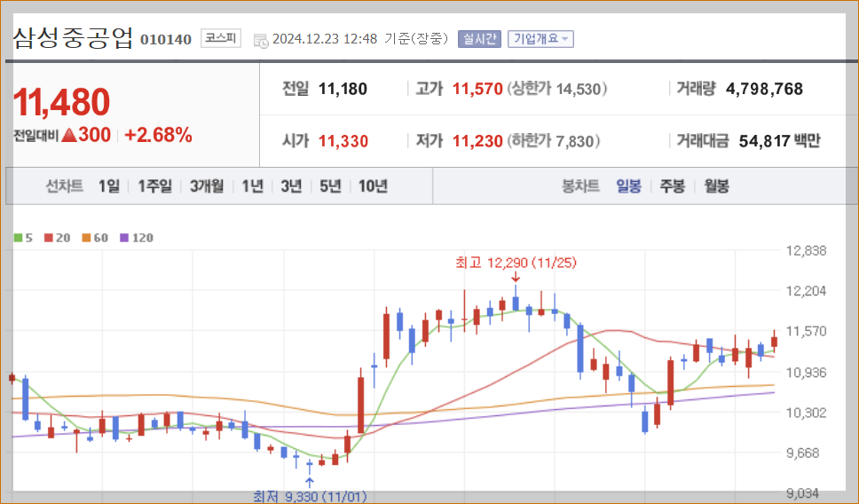The height and width of the screenshot is (504, 859).
Task: Click the green 5-day moving average swatch
Action: [x=18, y=238]
